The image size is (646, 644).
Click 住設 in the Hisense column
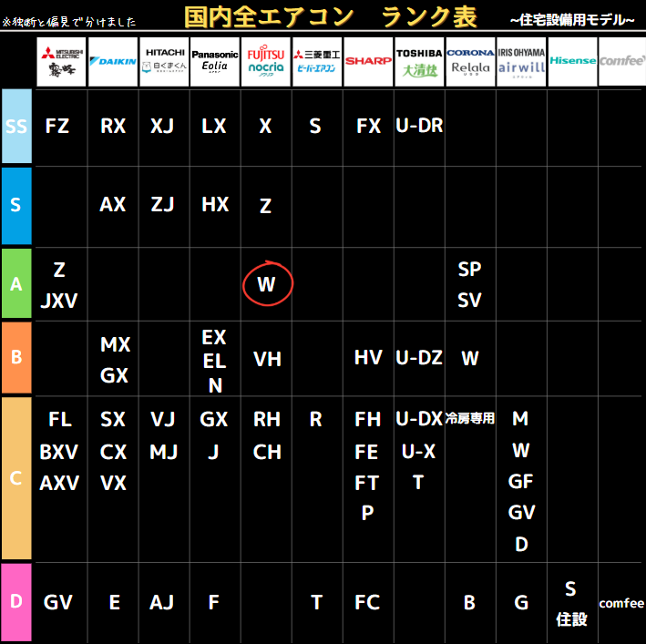pos(571,619)
